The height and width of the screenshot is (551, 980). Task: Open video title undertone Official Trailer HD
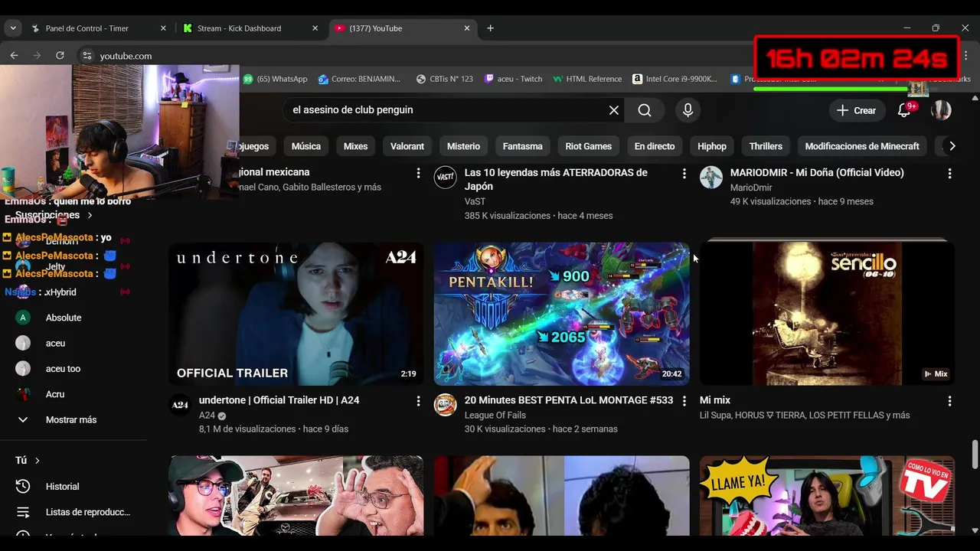[279, 400]
